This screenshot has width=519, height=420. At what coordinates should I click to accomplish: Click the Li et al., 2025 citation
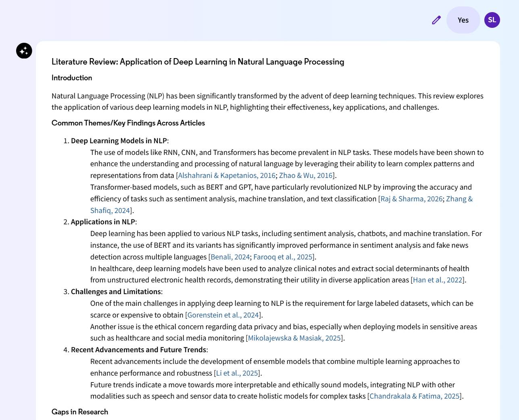pyautogui.click(x=237, y=373)
